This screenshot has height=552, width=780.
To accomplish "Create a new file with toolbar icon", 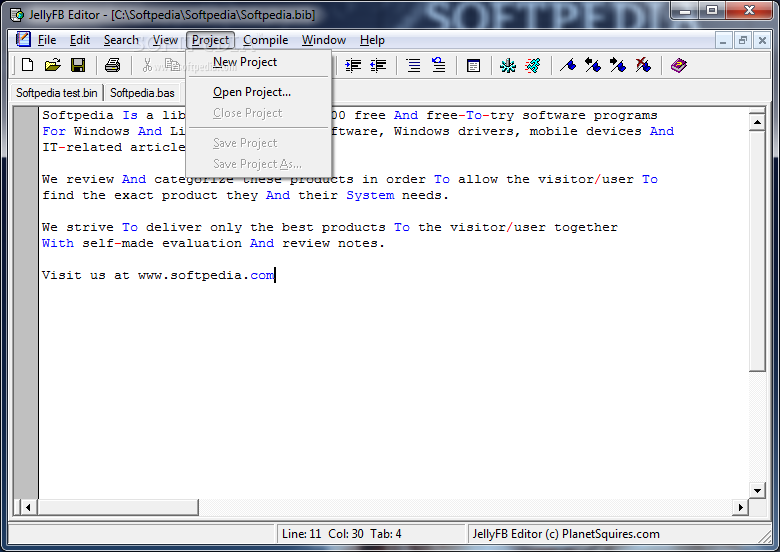I will [28, 65].
